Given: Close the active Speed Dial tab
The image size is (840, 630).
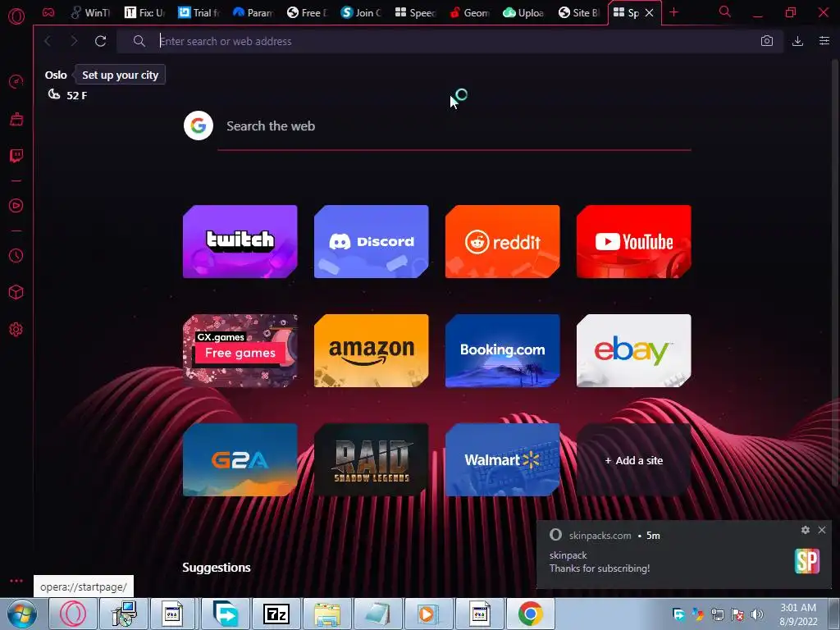Looking at the screenshot, I should [650, 13].
